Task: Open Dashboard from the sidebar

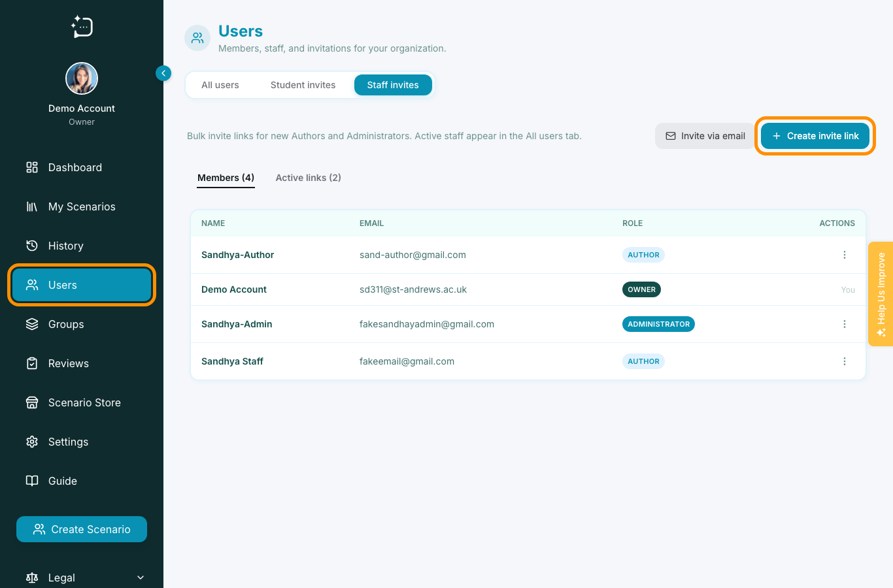Action: (82, 167)
